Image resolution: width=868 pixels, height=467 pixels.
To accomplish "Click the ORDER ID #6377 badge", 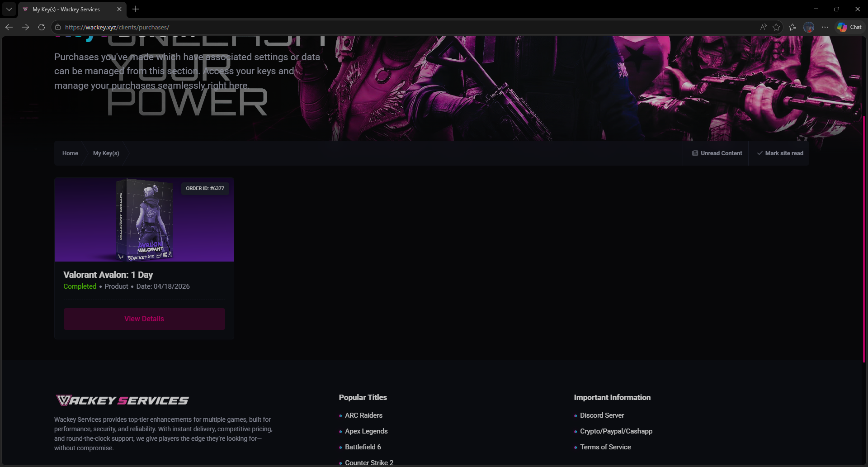I will coord(205,188).
